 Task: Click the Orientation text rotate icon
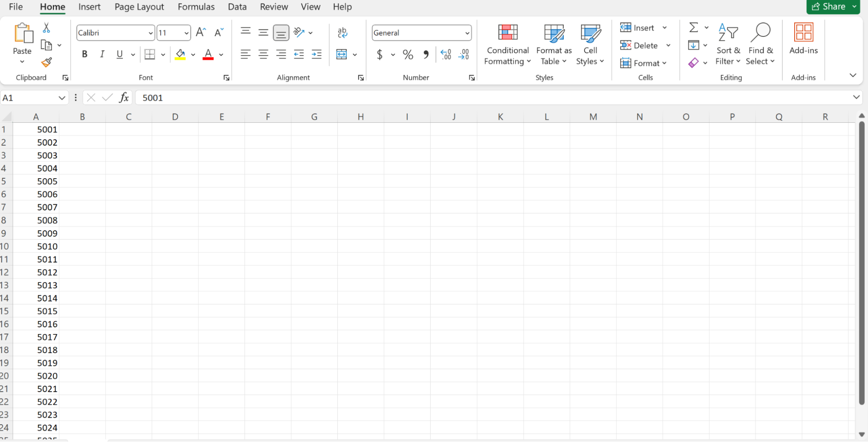299,32
